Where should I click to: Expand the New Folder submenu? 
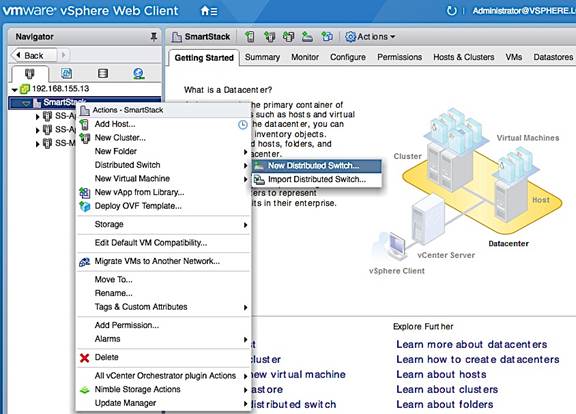[x=245, y=152]
